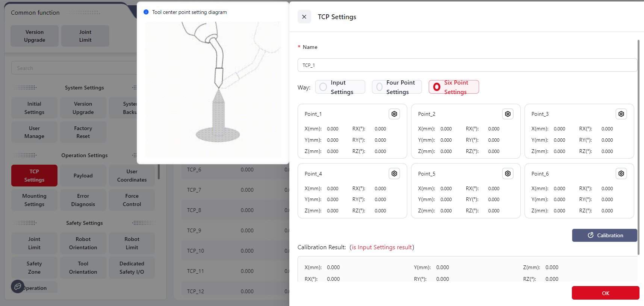This screenshot has width=644, height=306.
Task: Click the Point_4 record position icon
Action: (x=394, y=173)
